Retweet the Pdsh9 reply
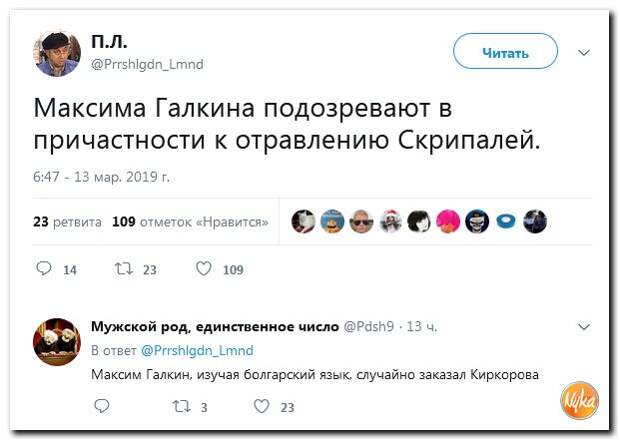 coord(182,407)
